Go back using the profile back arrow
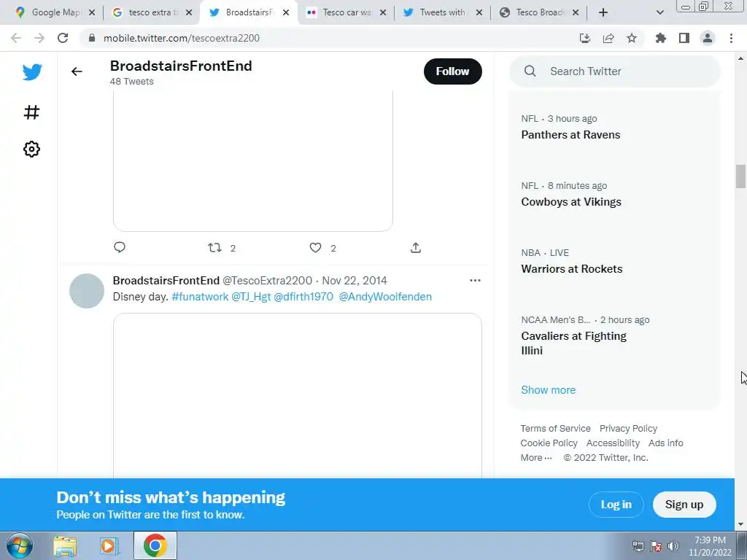 (x=77, y=71)
